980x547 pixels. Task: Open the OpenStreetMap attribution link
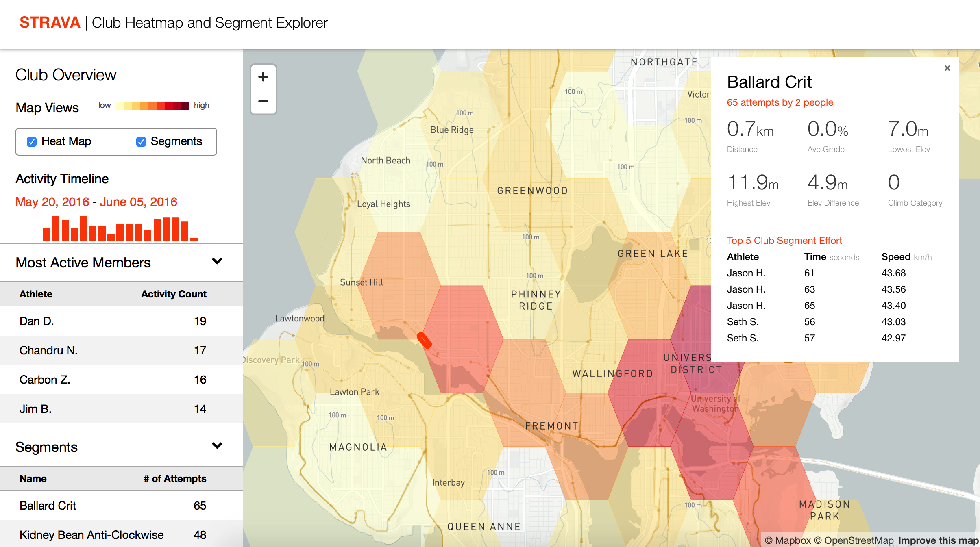tap(854, 540)
